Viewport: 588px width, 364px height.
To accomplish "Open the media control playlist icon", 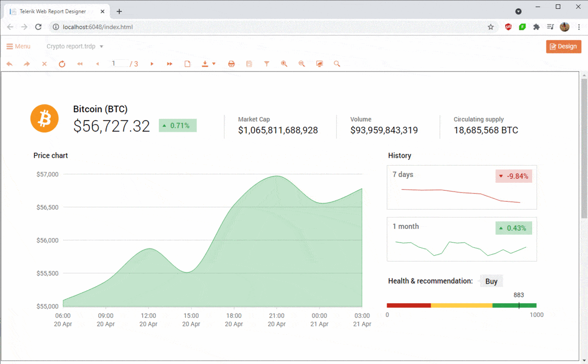I will tap(551, 27).
